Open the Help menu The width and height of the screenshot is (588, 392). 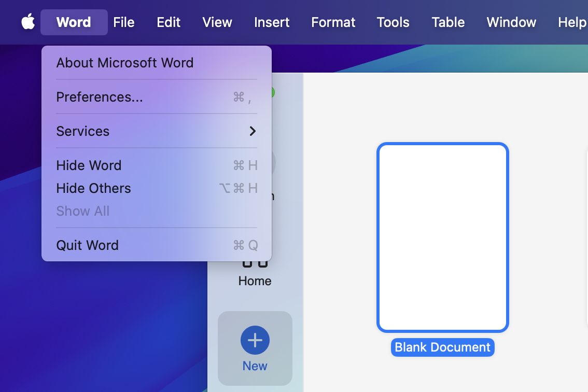572,22
